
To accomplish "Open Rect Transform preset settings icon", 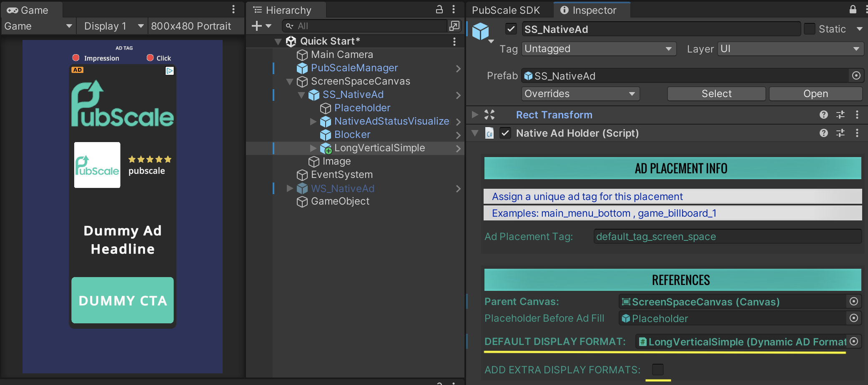I will (840, 115).
